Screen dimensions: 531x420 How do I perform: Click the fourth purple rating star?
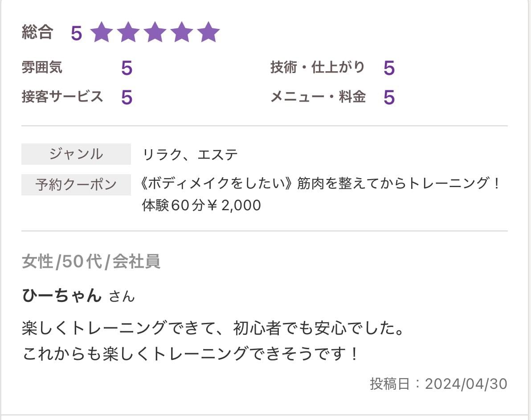(x=182, y=33)
